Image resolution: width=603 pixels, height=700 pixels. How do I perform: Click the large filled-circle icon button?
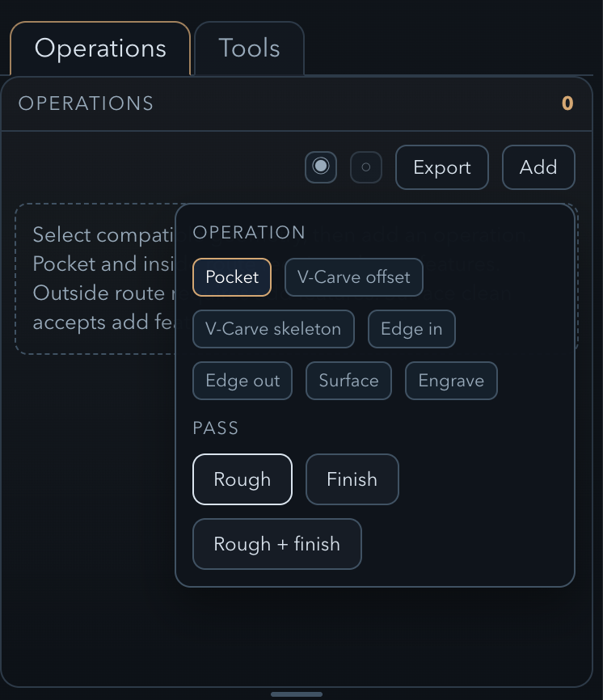coord(321,167)
